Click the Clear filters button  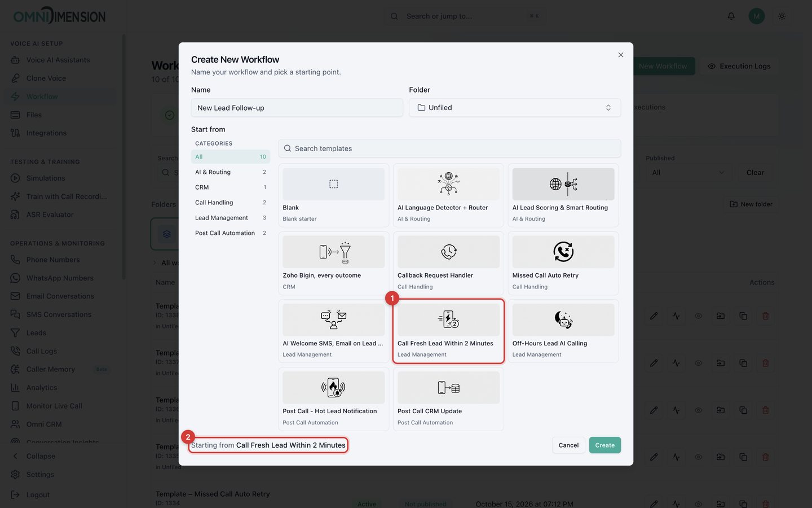click(x=755, y=173)
